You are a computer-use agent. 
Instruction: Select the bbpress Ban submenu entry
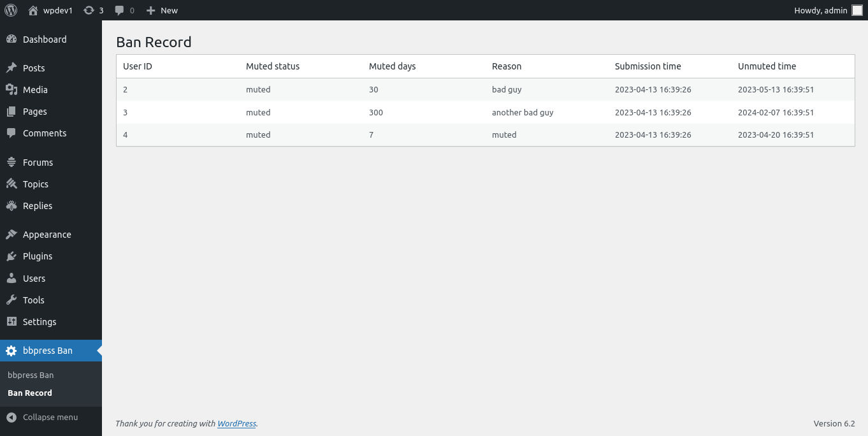(31, 375)
